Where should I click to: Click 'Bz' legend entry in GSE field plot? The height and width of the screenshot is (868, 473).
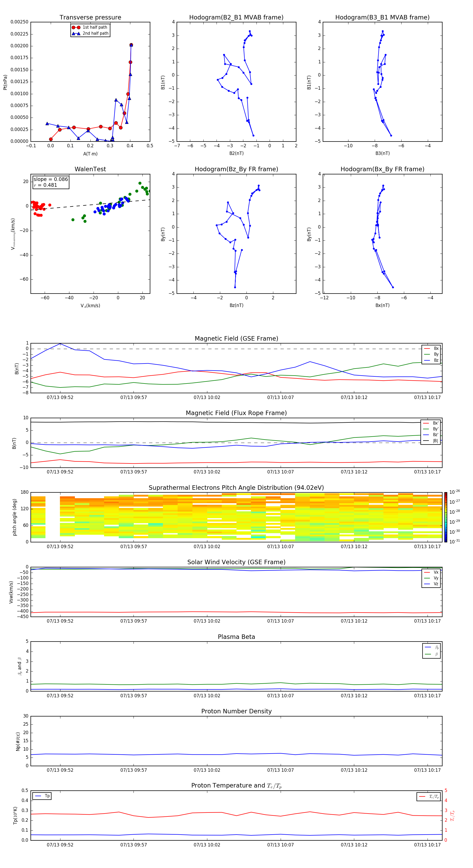431,360
